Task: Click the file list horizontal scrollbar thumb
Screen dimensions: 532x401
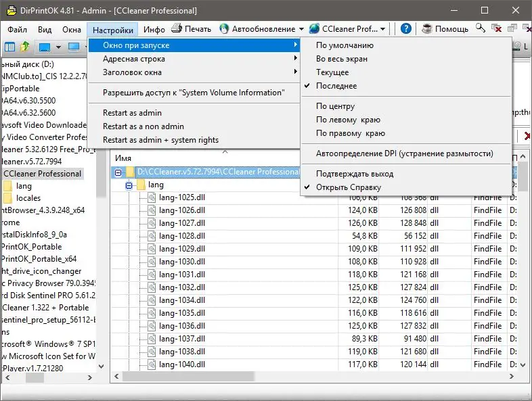Action: pos(188,377)
